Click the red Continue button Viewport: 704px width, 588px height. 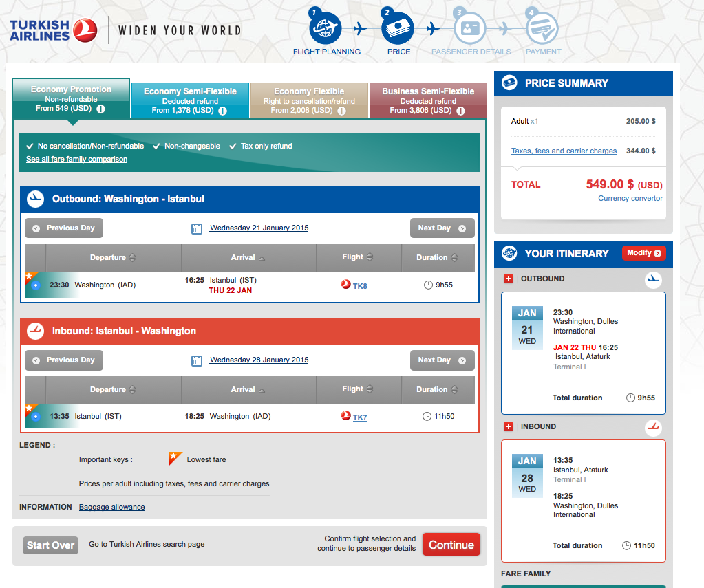pos(451,545)
